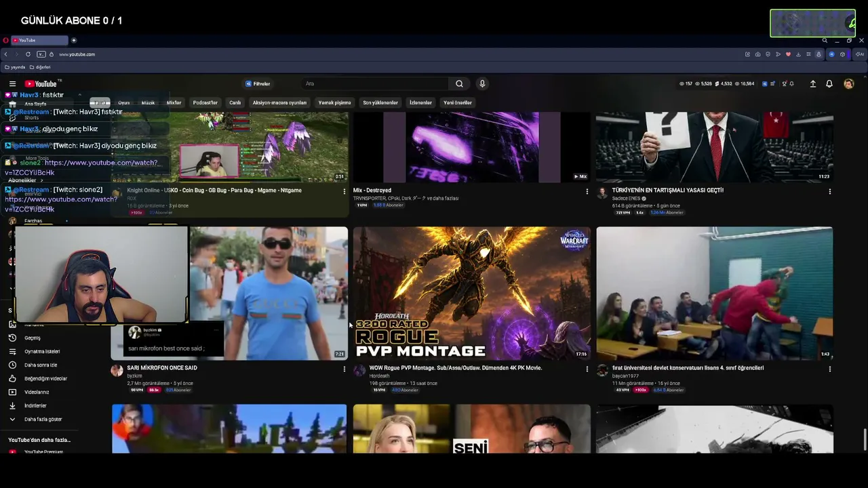Screen dimensions: 868x488
Task: Click the heart bookmark icon in address bar
Action: tap(788, 54)
